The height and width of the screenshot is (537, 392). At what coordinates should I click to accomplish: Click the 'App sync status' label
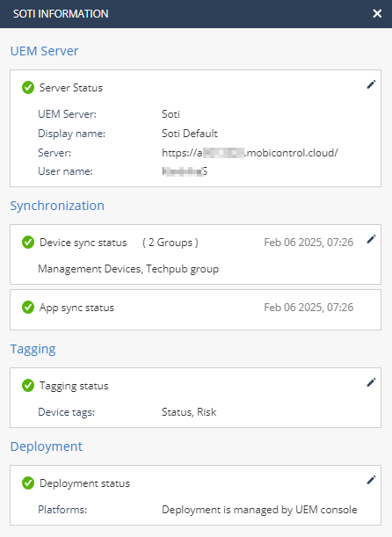(76, 308)
